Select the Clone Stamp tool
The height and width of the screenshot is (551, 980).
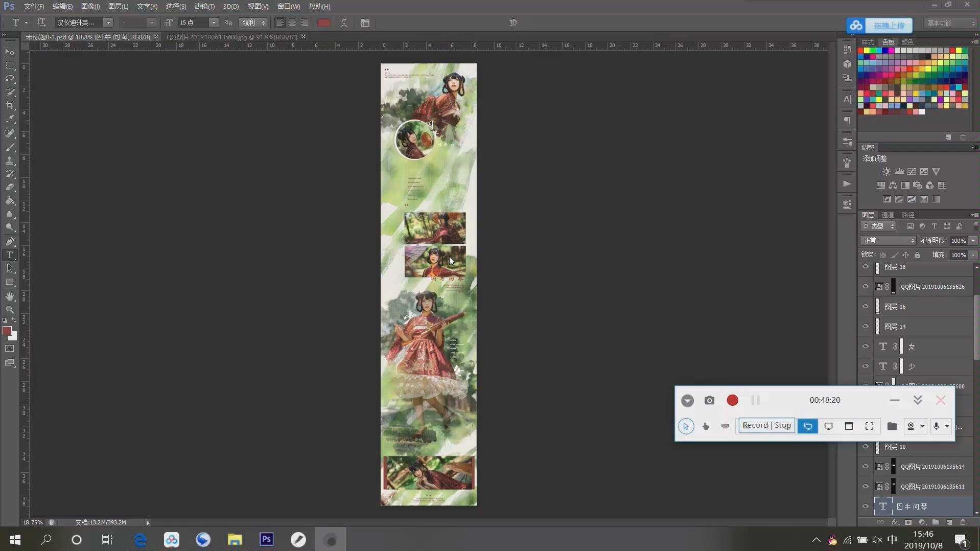point(10,160)
